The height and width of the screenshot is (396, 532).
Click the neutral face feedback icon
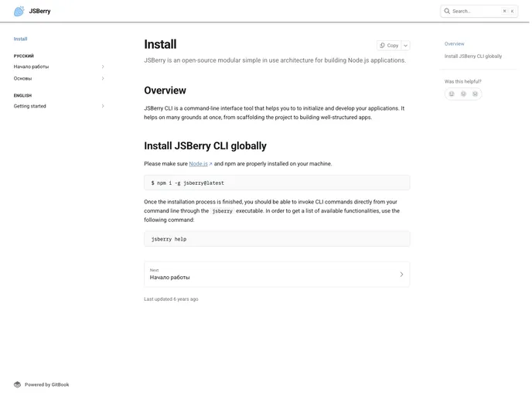pos(463,94)
